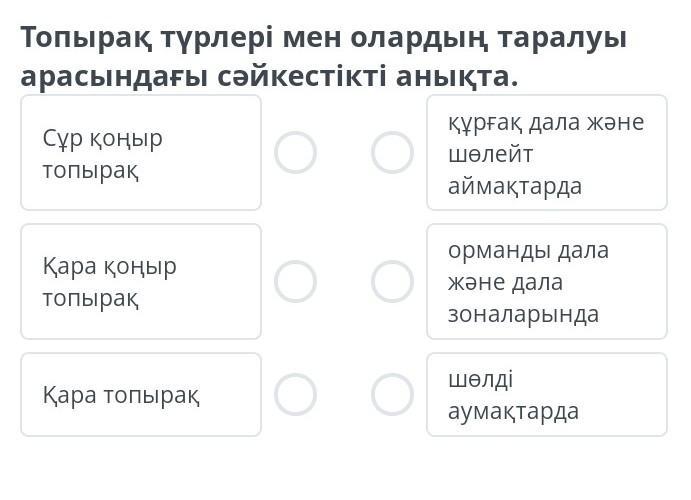Click the word шөлейт in the first right card
Viewport: 691px width, 500px height.
(x=491, y=154)
